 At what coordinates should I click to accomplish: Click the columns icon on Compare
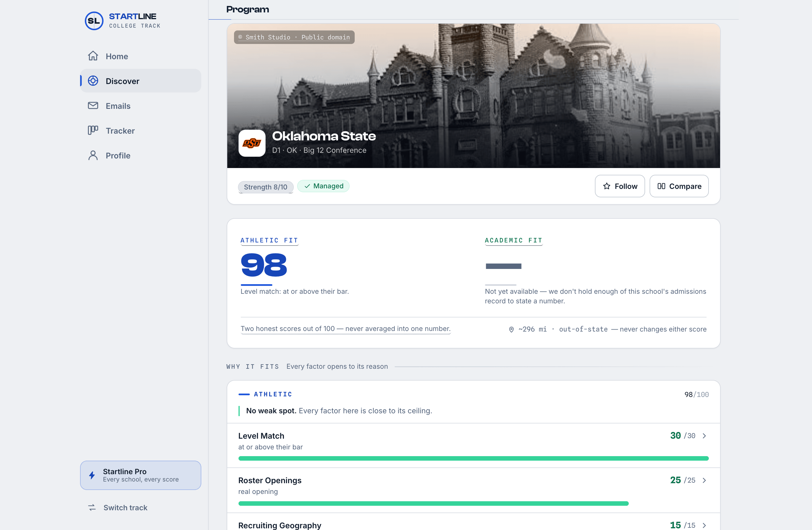point(661,186)
